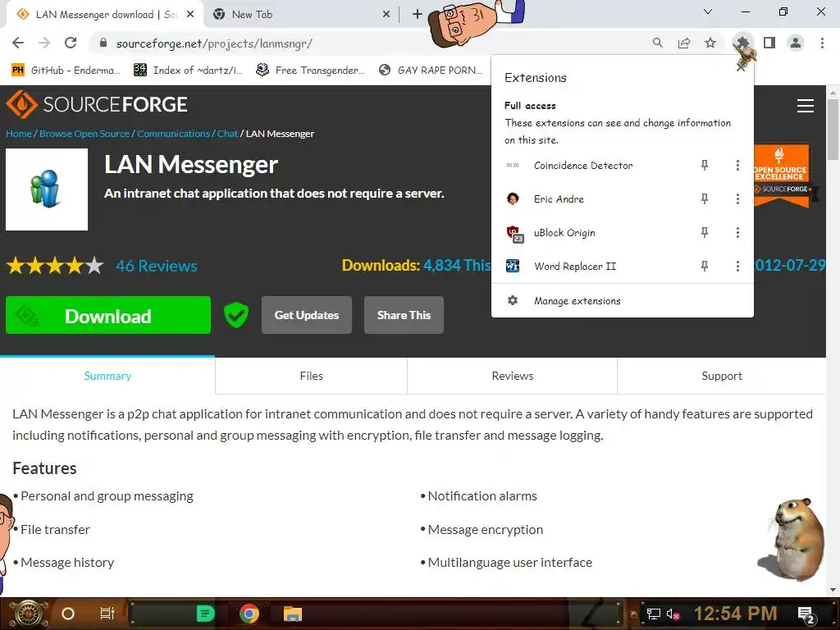Click the Manage extensions gear icon
The image size is (840, 630).
(513, 300)
